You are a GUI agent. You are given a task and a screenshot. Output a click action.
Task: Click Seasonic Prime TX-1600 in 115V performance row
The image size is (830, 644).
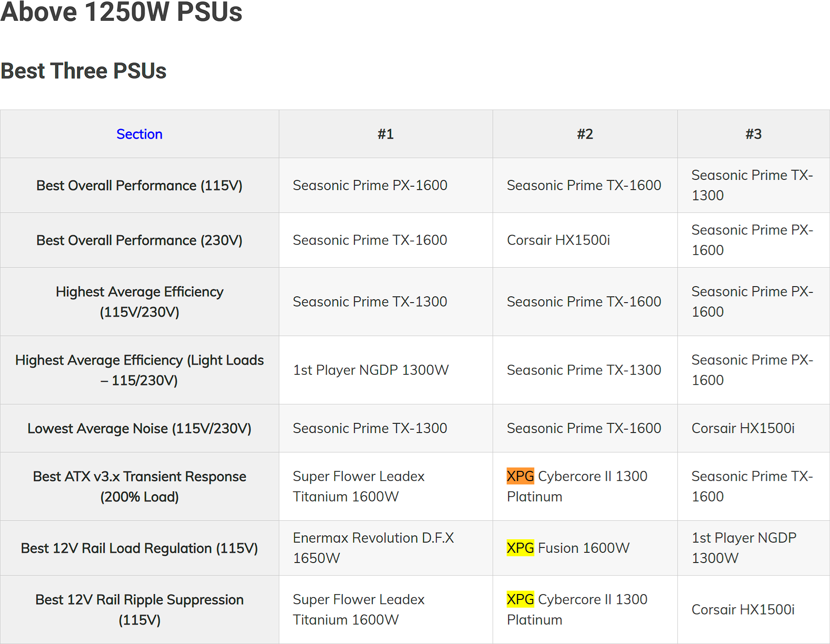[584, 186]
